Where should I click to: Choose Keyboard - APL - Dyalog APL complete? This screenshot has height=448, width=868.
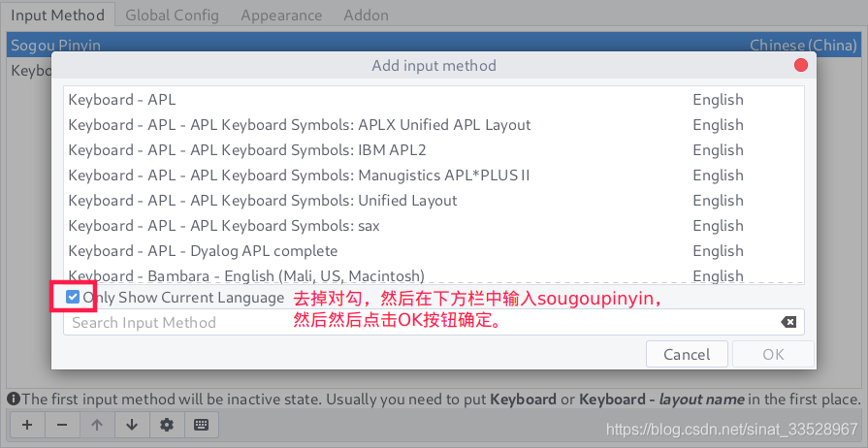203,251
